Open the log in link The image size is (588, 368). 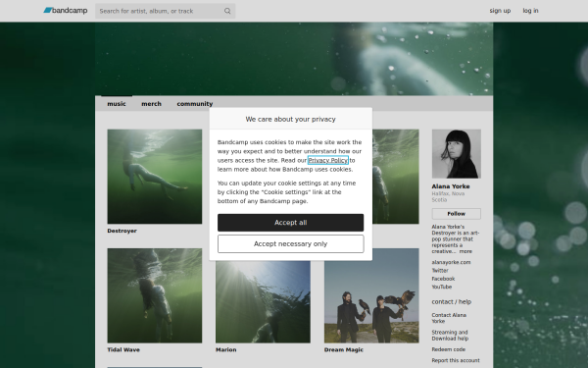(x=530, y=11)
